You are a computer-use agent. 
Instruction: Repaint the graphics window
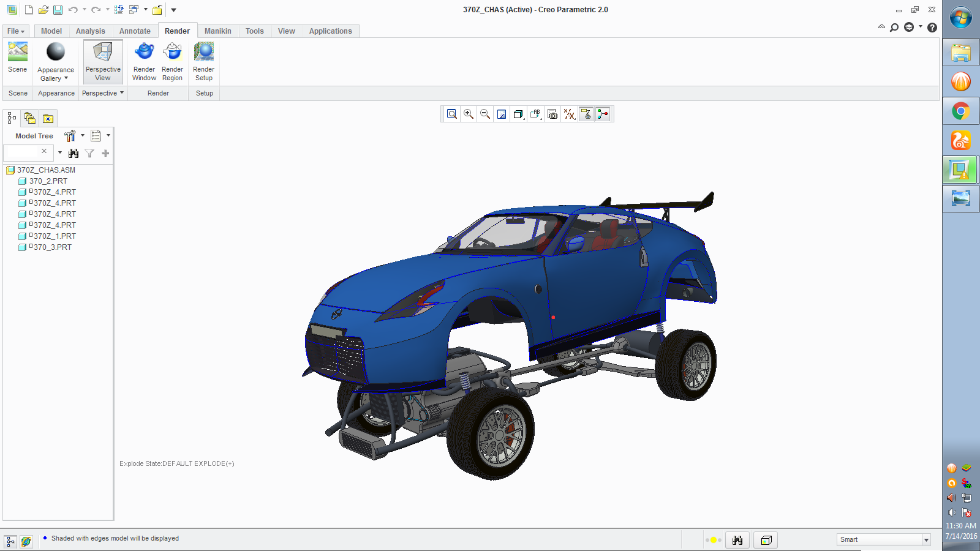tap(502, 114)
